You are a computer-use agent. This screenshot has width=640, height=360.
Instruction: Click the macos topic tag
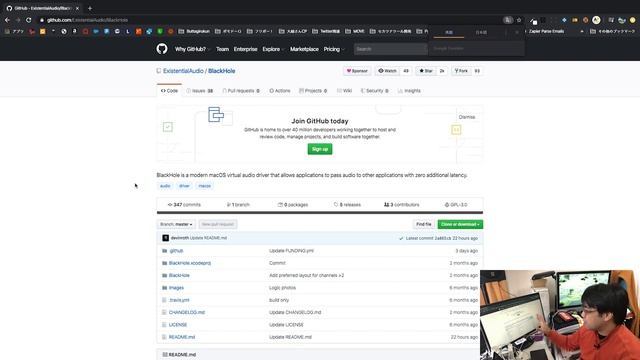point(204,186)
